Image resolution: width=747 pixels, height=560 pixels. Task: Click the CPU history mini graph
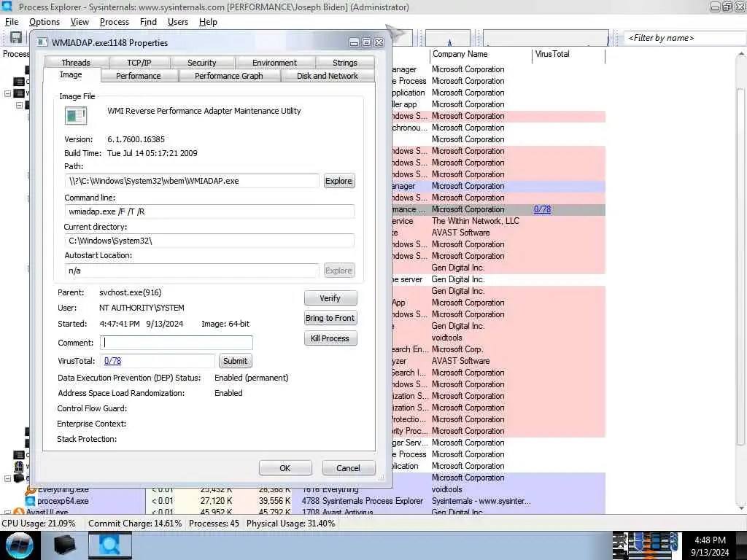point(448,38)
